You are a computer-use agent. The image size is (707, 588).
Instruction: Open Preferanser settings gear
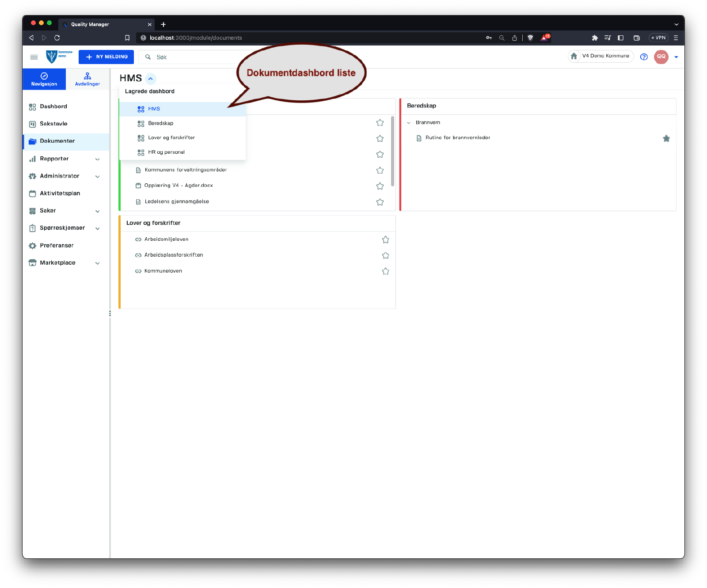click(x=32, y=246)
